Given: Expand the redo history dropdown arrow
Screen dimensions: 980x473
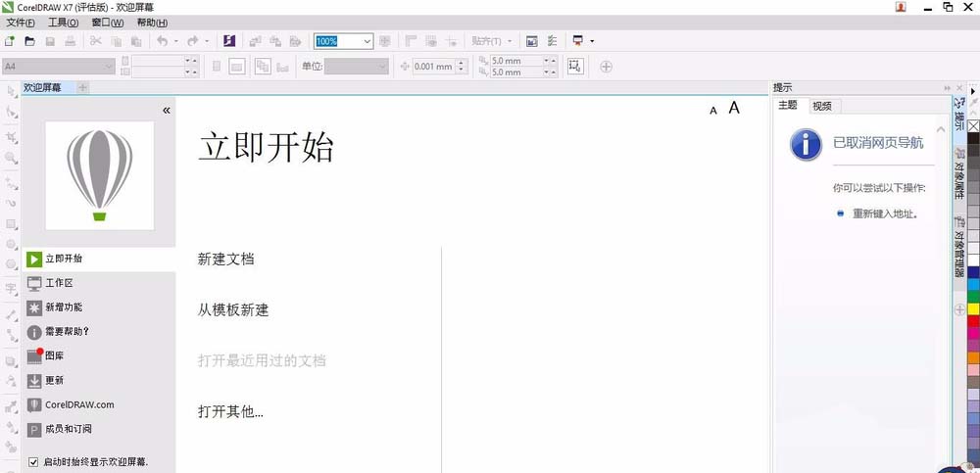Looking at the screenshot, I should [x=207, y=41].
